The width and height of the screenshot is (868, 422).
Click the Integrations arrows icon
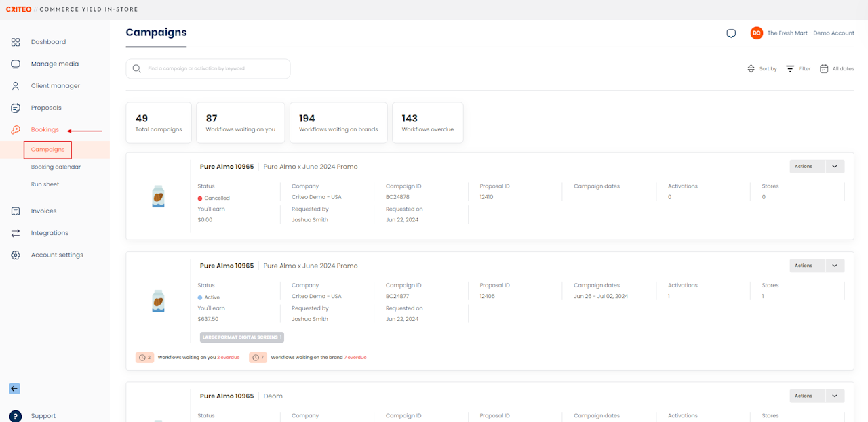pyautogui.click(x=16, y=233)
